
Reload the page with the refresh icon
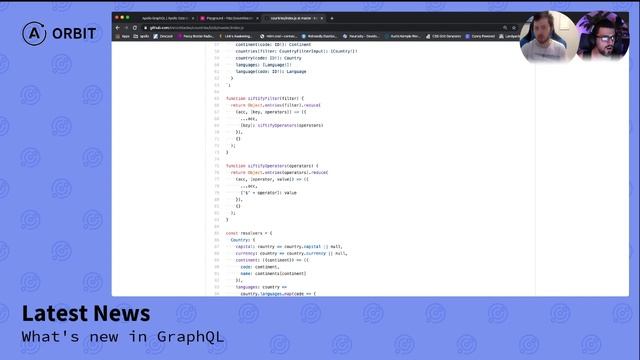click(x=135, y=28)
